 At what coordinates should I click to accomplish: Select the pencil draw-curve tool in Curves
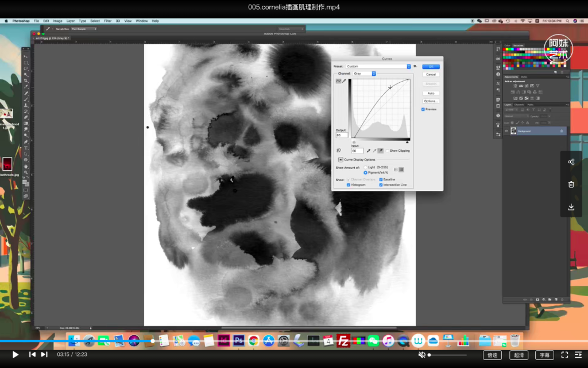(x=345, y=81)
